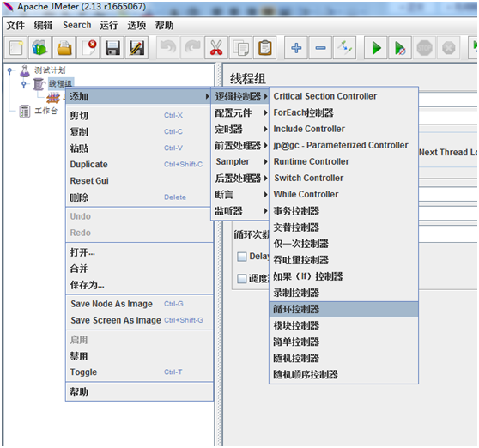
Task: Click the Paste clipboard icon
Action: [x=265, y=48]
